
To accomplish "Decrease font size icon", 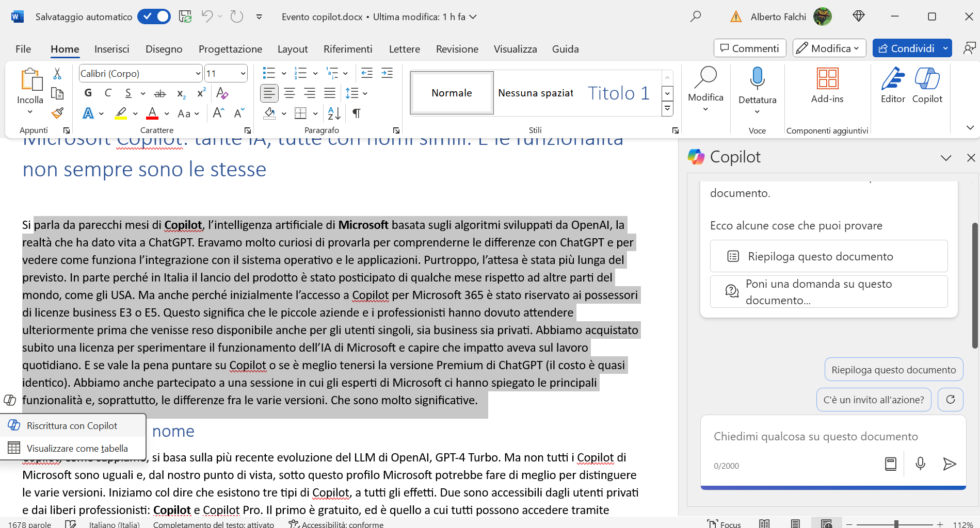I will tap(239, 113).
